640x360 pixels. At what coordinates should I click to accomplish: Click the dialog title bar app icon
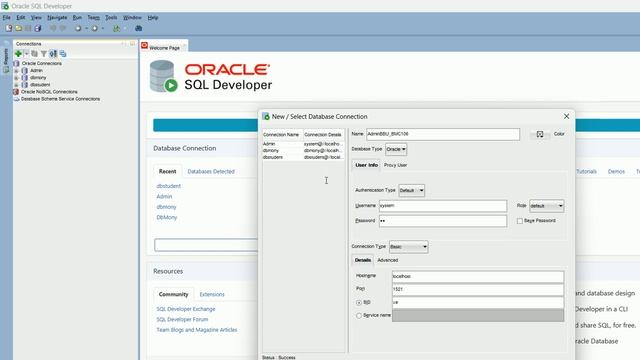[266, 116]
